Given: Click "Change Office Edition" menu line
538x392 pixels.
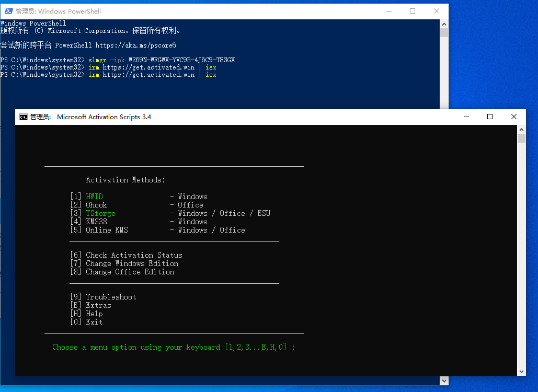Looking at the screenshot, I should (130, 272).
